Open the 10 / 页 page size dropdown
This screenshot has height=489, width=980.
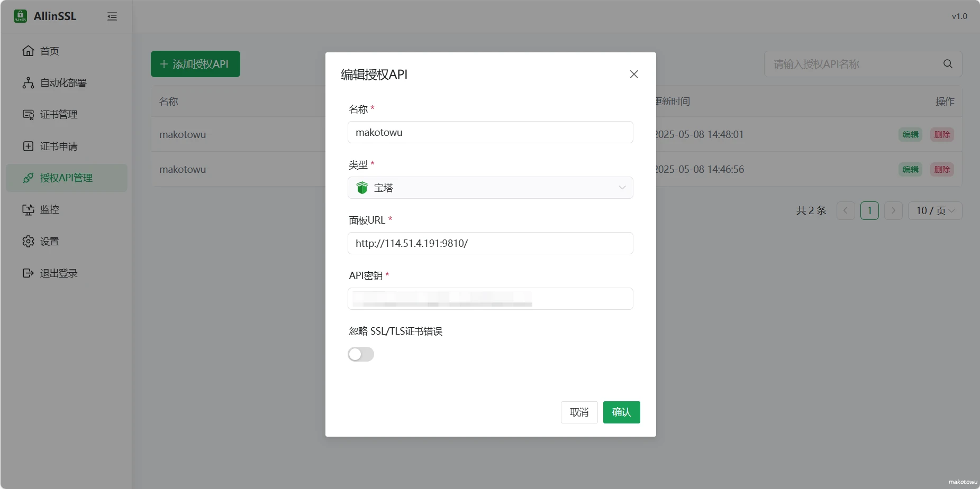pyautogui.click(x=935, y=210)
